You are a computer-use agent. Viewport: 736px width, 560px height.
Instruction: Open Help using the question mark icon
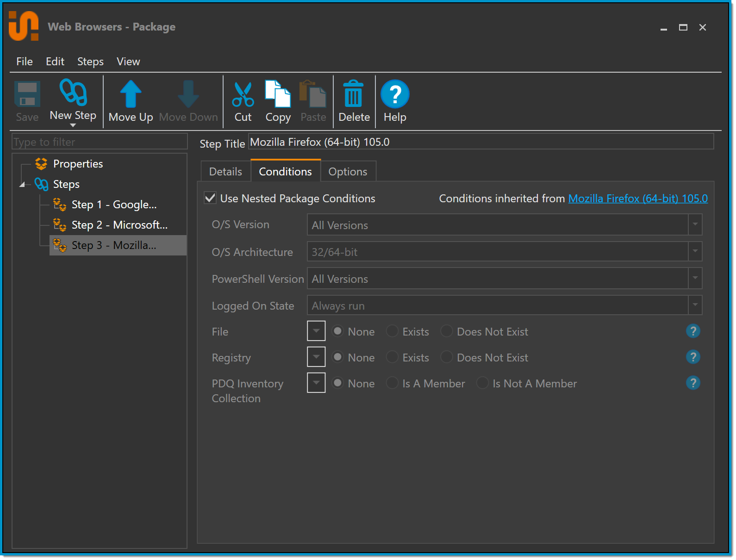[x=395, y=94]
